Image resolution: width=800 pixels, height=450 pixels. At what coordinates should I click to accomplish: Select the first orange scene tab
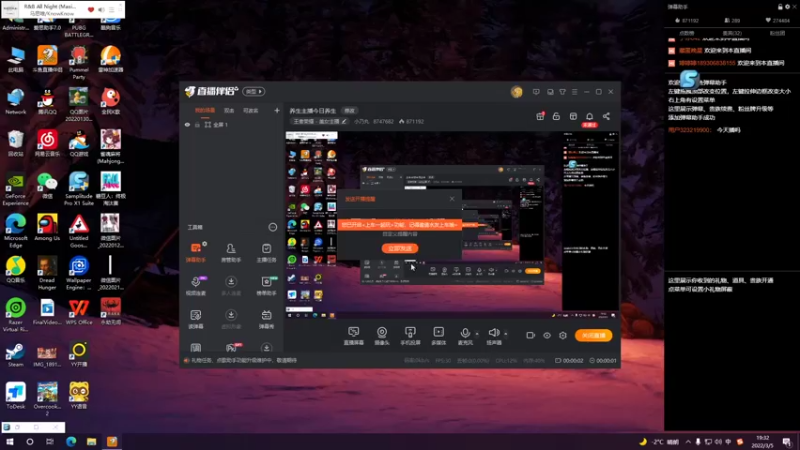click(205, 110)
